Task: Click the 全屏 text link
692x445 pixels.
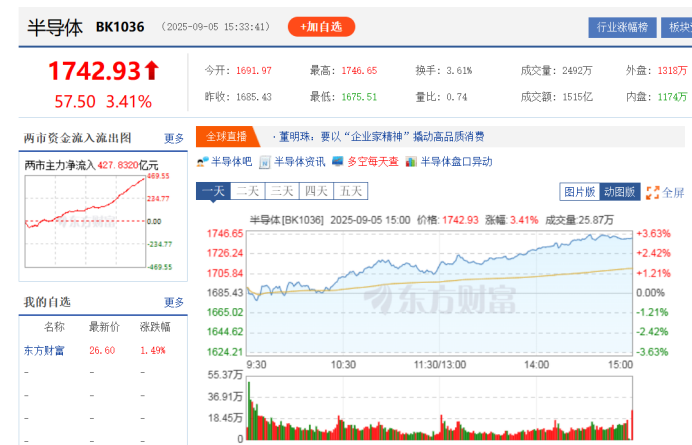Action: (673, 193)
